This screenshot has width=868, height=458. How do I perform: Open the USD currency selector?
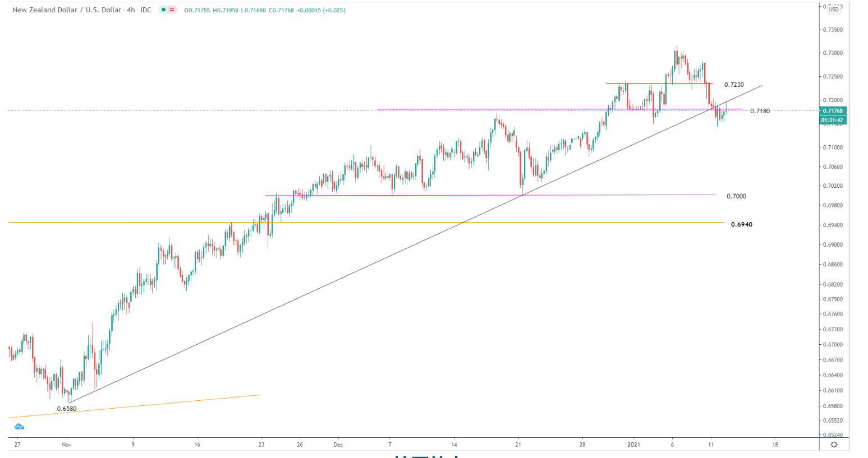click(834, 10)
